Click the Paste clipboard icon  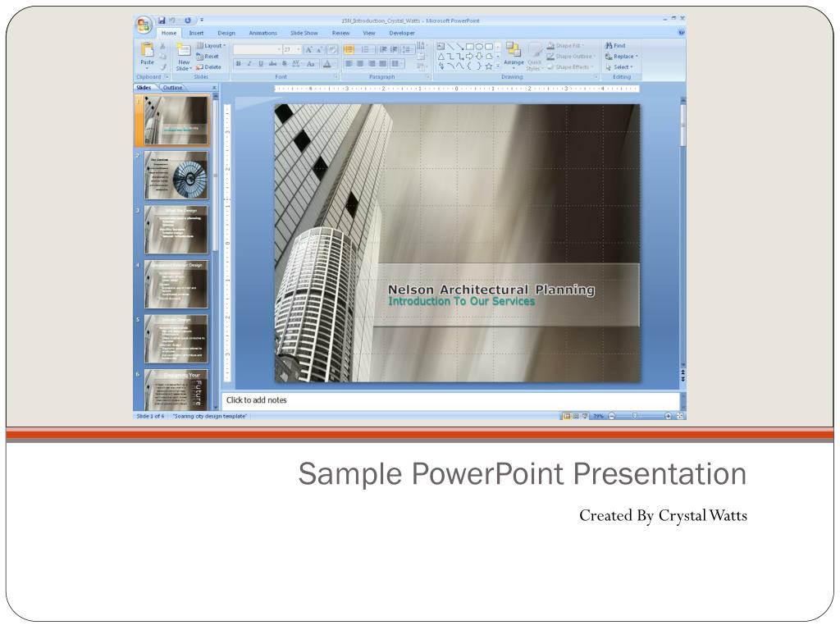(147, 50)
